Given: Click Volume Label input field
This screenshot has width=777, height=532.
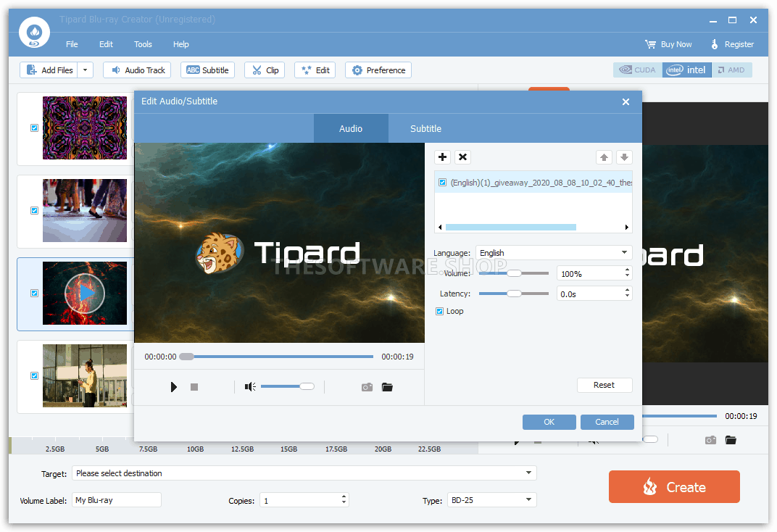Looking at the screenshot, I should point(117,500).
